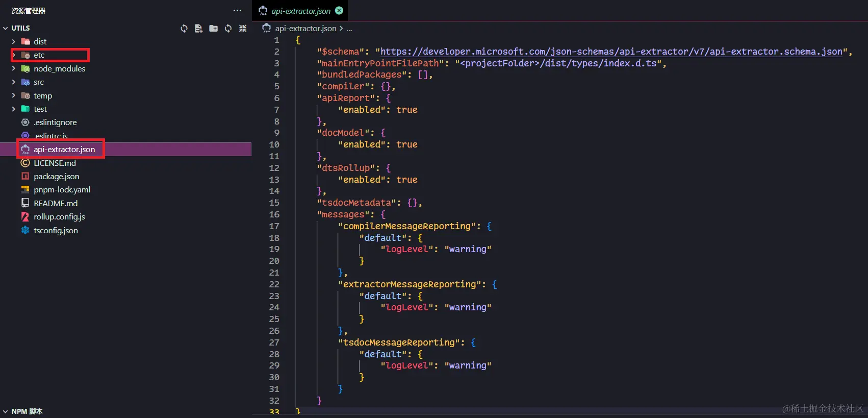Click the "compilerMessageReporting" key

point(406,226)
